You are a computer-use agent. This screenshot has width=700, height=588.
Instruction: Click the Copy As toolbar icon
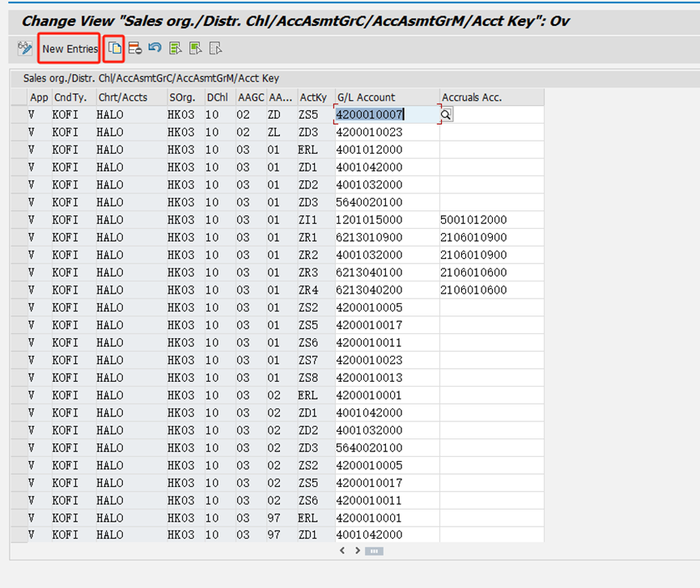point(115,49)
